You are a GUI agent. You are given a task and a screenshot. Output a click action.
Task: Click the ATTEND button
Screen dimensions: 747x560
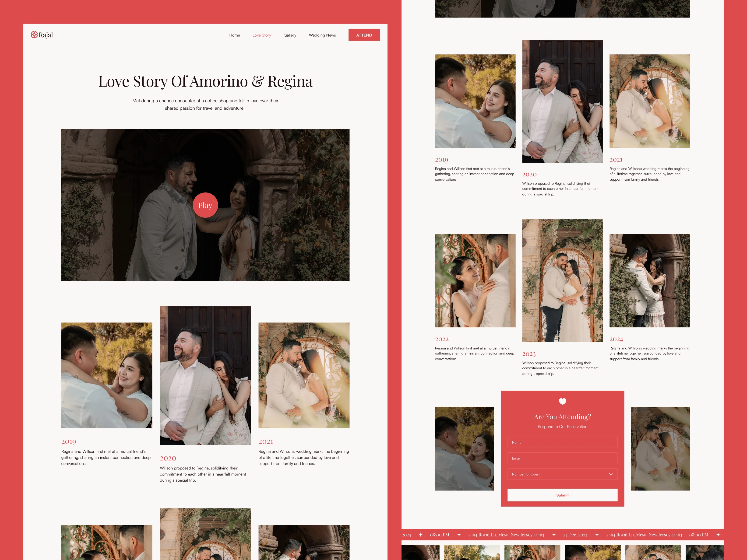coord(364,35)
